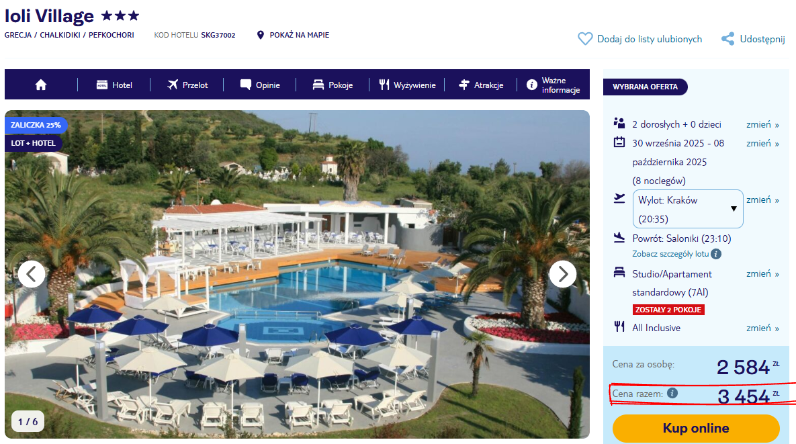Open Zobacz szczegóły lotu link
796x444 pixels.
point(670,254)
